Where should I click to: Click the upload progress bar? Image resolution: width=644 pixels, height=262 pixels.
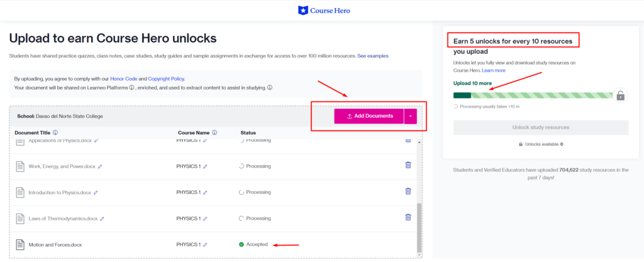(533, 96)
